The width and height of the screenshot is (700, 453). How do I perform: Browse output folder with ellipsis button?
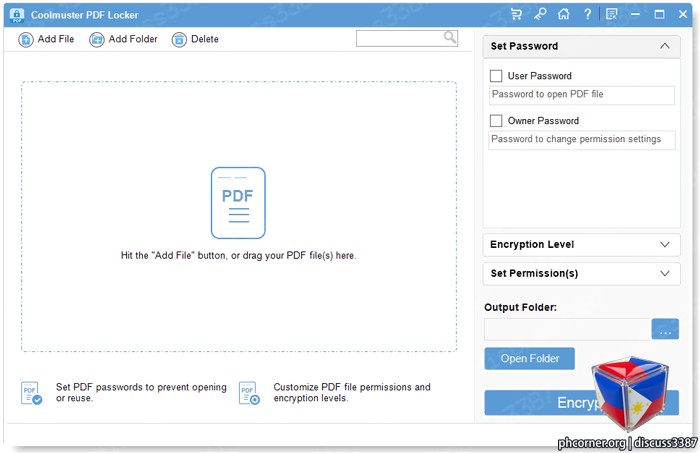(665, 329)
